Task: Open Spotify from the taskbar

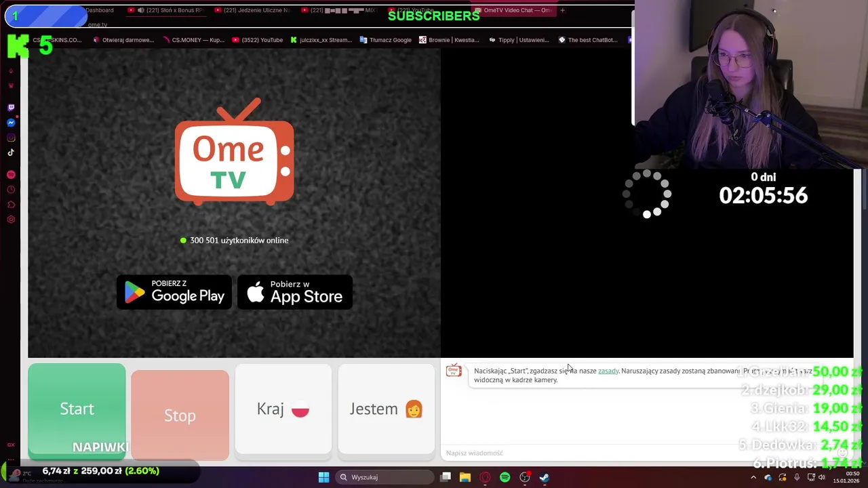Action: pyautogui.click(x=505, y=477)
